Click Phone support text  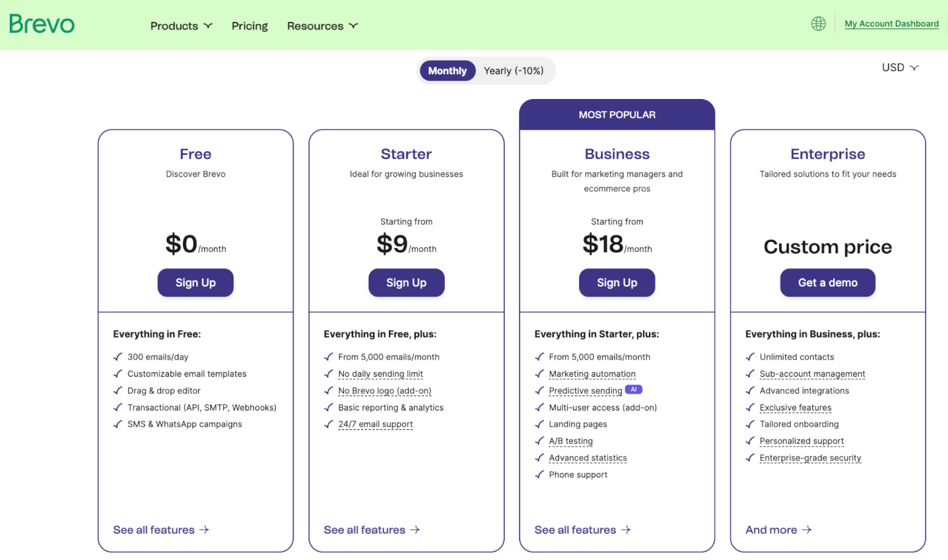[x=578, y=475]
